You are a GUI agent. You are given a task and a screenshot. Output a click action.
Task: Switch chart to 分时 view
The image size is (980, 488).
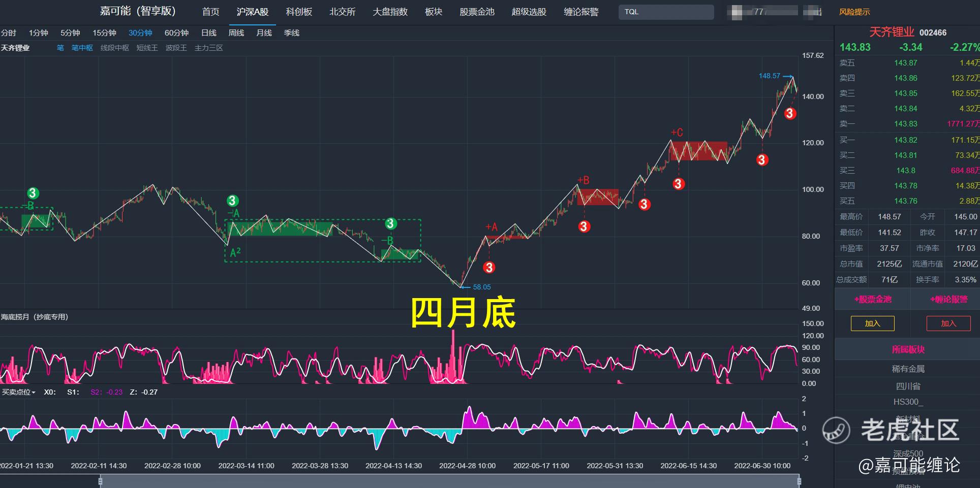[x=9, y=33]
